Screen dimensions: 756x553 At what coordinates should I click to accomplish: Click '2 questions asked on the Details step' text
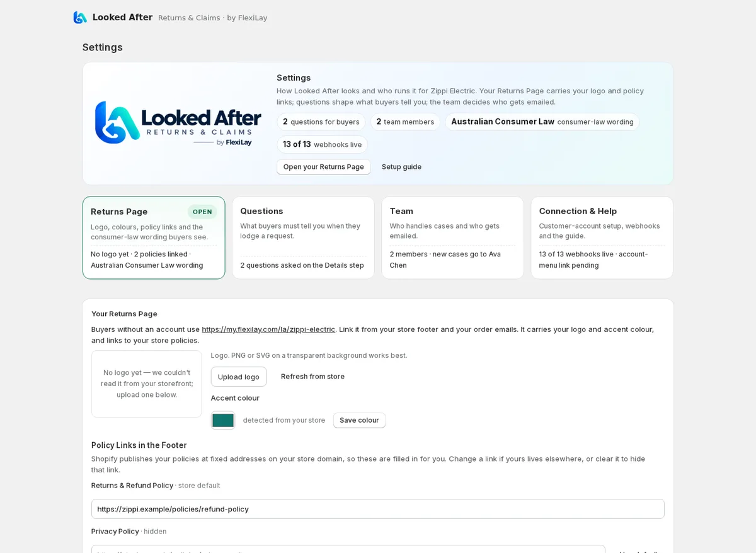click(302, 265)
